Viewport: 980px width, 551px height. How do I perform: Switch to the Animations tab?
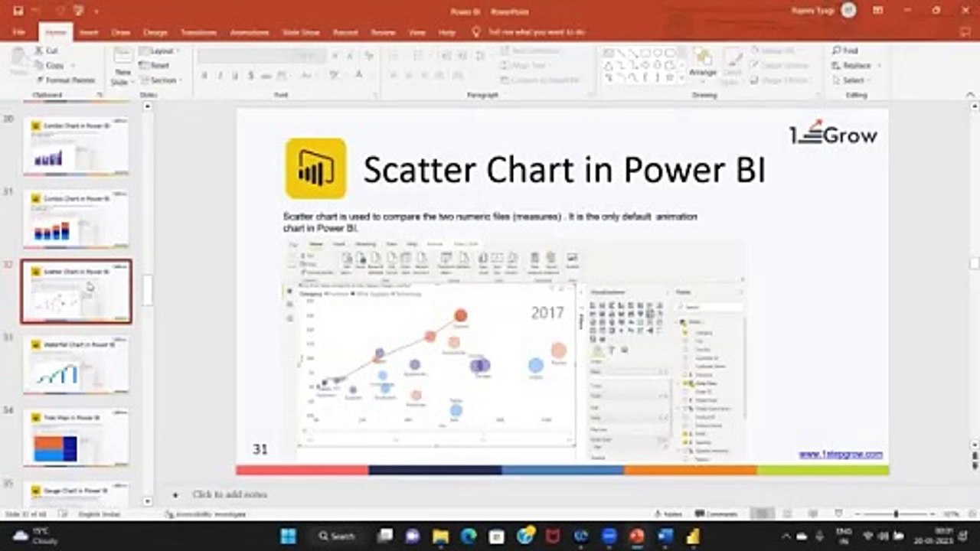tap(250, 33)
